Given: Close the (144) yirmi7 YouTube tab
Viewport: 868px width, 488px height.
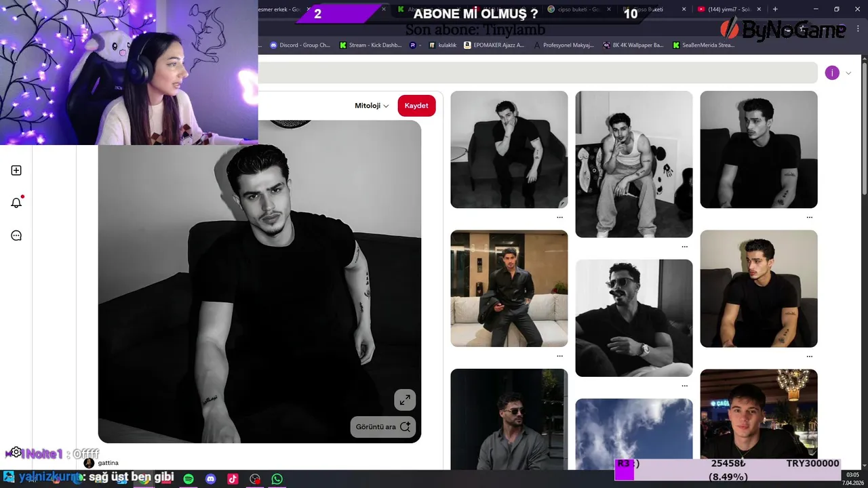Looking at the screenshot, I should [x=759, y=9].
